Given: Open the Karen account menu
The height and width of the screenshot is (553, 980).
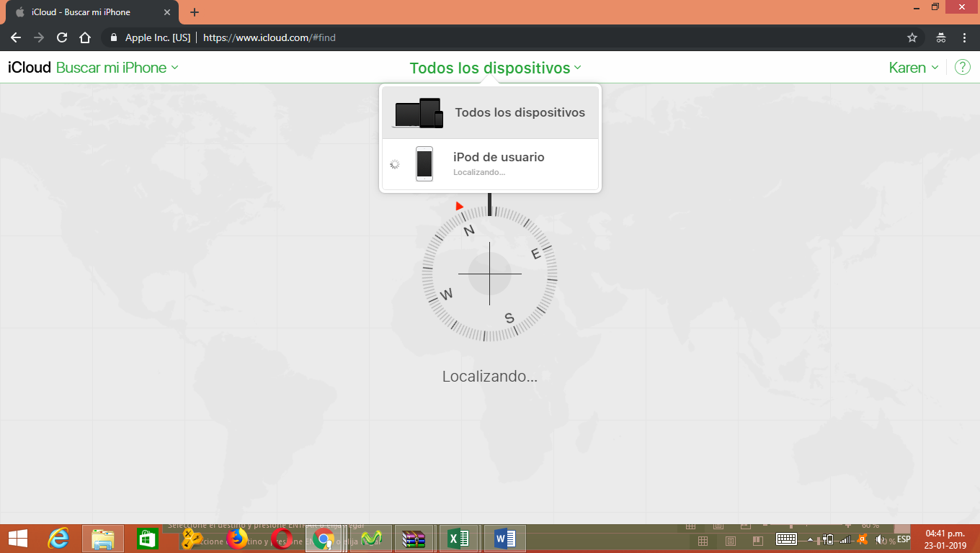Looking at the screenshot, I should click(x=914, y=68).
